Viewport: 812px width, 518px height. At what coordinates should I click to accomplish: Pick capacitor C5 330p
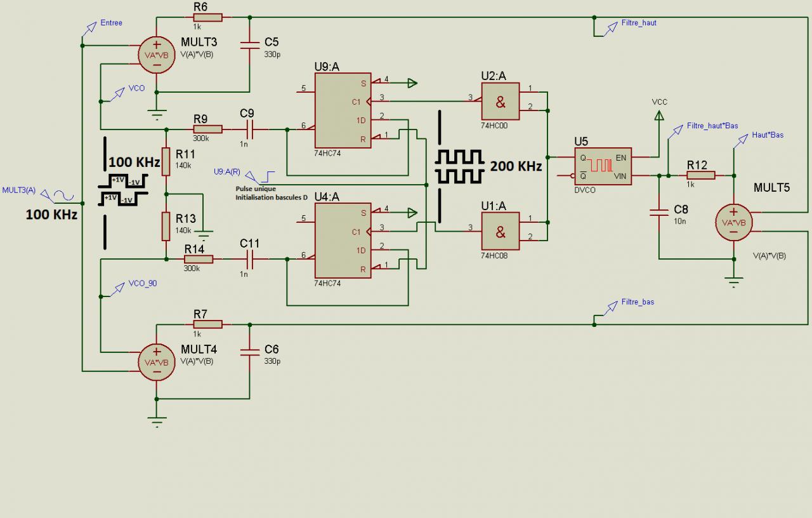250,44
